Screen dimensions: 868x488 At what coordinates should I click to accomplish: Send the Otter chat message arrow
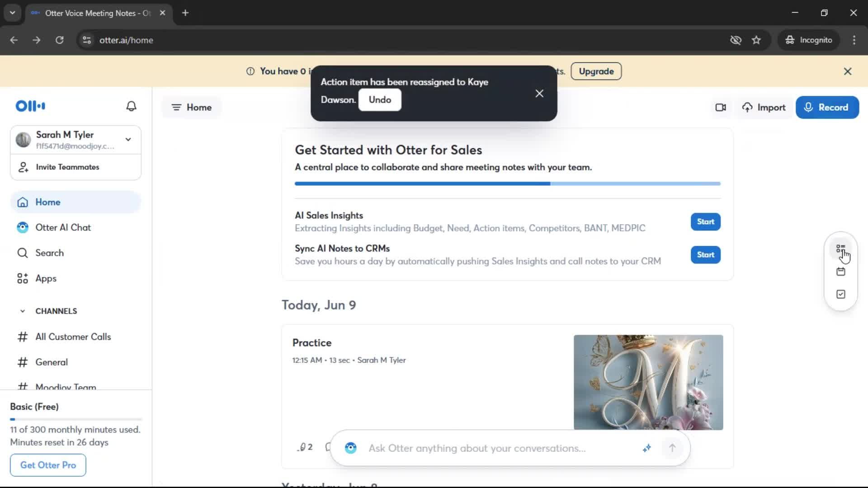672,448
